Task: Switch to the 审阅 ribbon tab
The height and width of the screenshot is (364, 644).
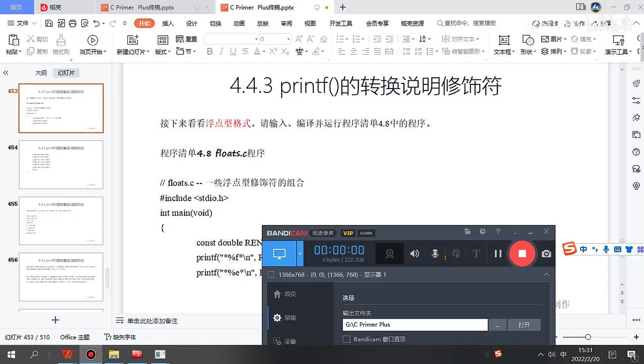Action: click(287, 23)
